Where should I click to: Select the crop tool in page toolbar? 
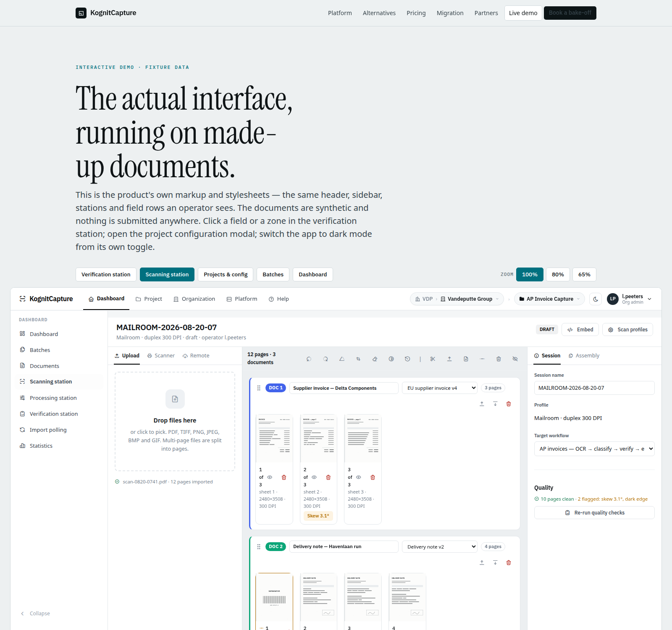click(x=358, y=359)
